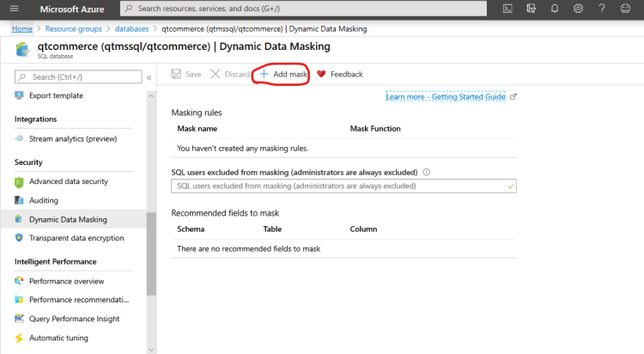Open Auditing menu item
Image resolution: width=644 pixels, height=354 pixels.
pos(44,200)
